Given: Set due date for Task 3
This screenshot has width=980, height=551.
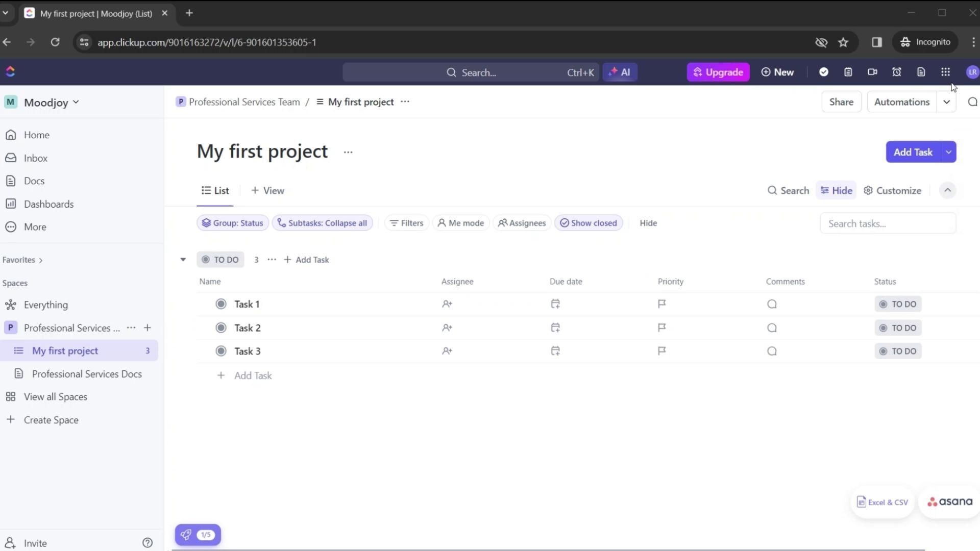Looking at the screenshot, I should pyautogui.click(x=555, y=352).
